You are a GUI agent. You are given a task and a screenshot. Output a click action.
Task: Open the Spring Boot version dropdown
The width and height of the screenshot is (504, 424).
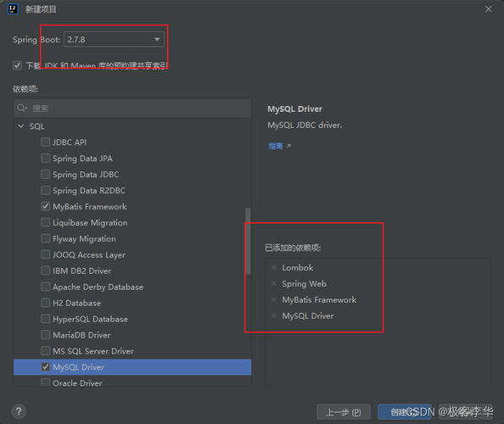click(x=114, y=40)
